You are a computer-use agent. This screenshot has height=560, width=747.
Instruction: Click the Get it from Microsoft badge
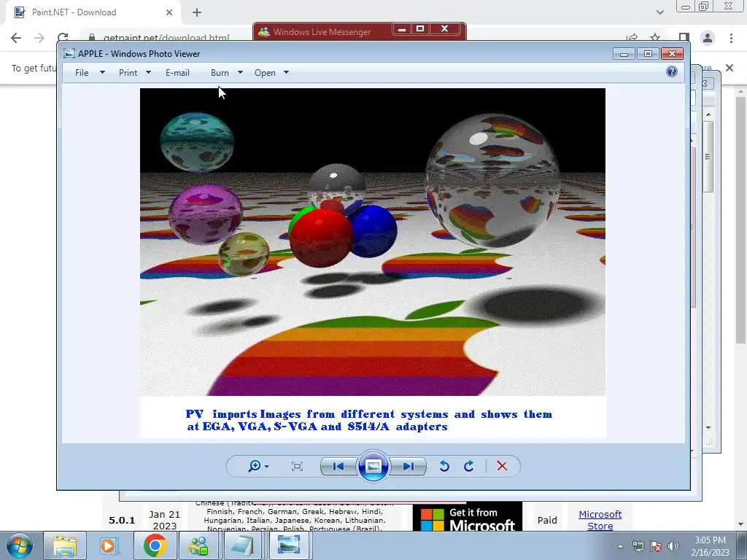[468, 517]
